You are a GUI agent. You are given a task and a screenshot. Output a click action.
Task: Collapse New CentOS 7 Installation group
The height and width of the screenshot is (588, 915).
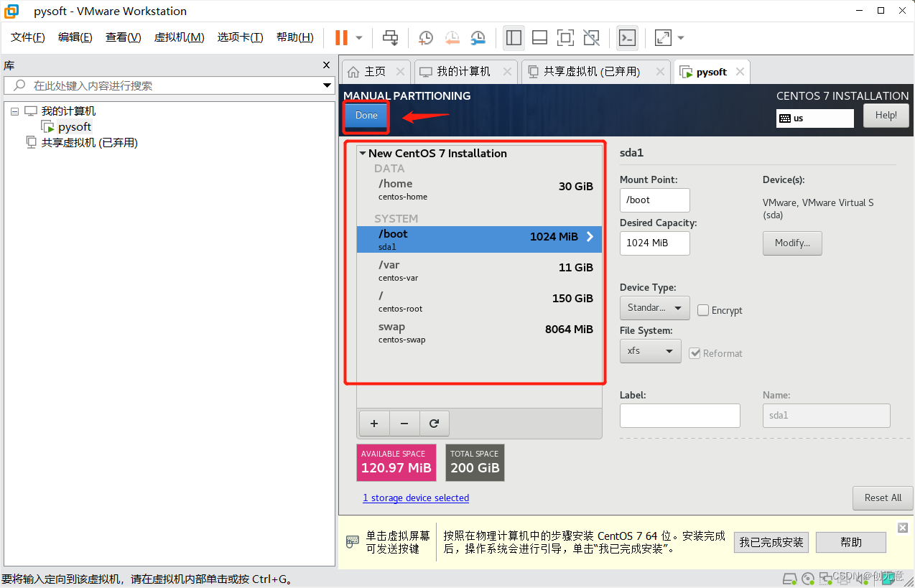[x=363, y=154]
